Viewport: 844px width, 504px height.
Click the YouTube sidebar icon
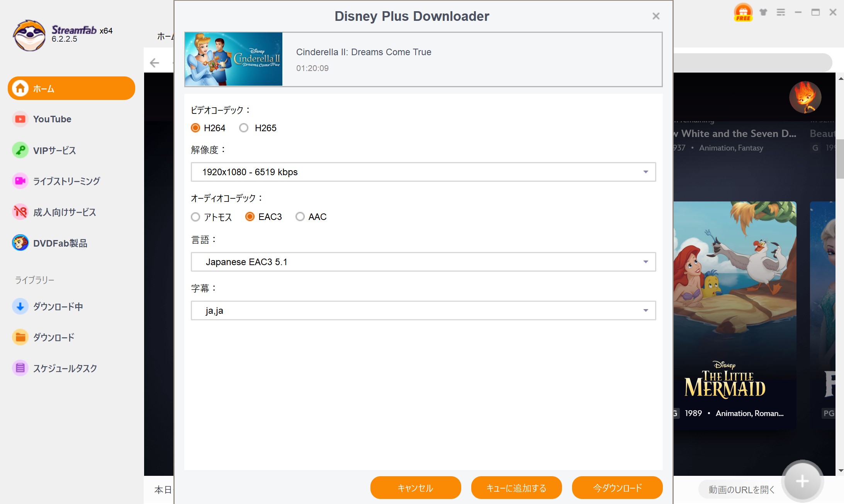20,119
